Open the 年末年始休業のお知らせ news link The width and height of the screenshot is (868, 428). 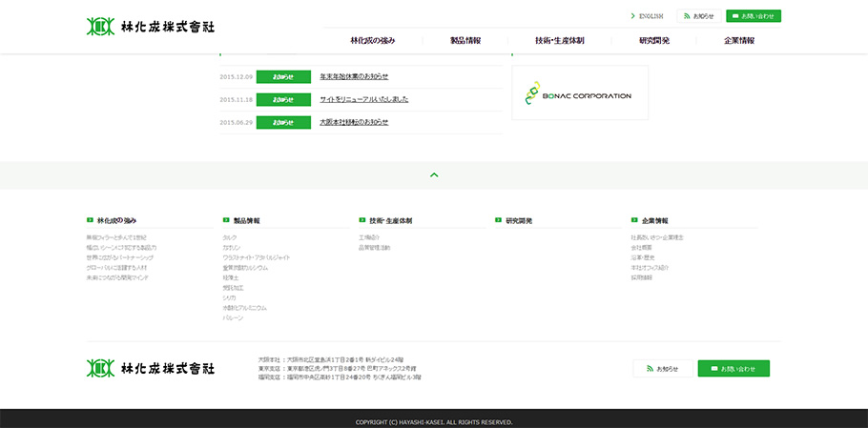(354, 76)
